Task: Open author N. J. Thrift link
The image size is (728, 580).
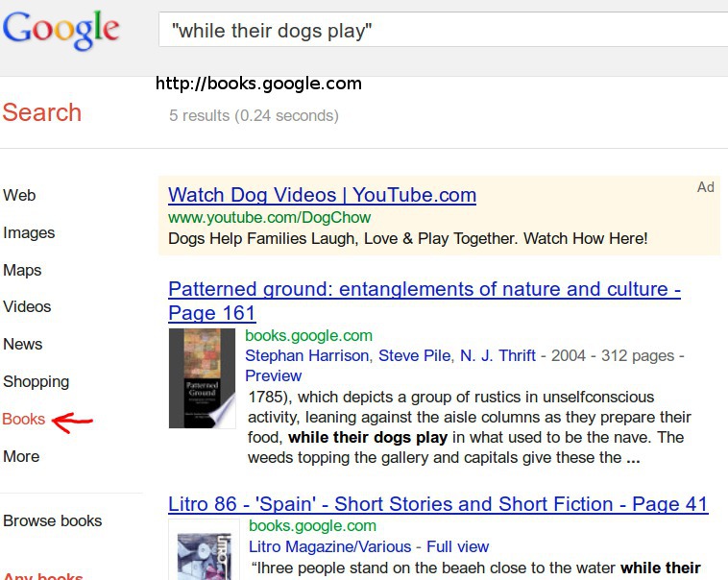Action: [x=497, y=355]
